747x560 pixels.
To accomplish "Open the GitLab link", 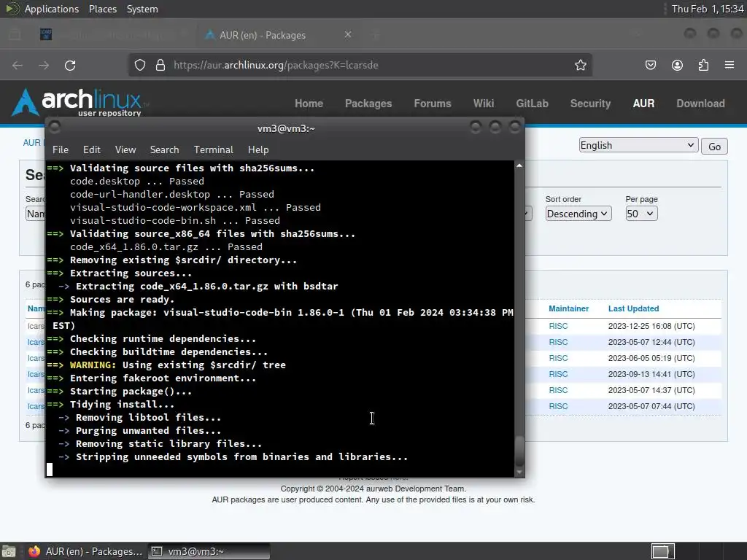I will tap(532, 104).
